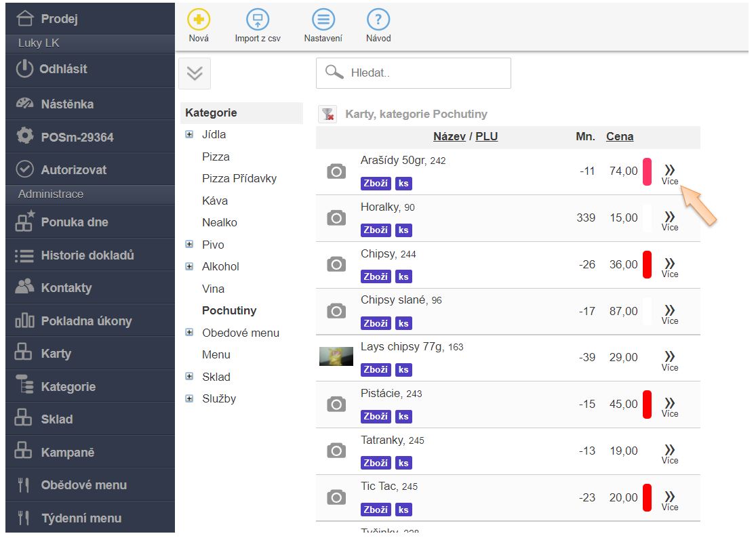Open Import z csv tool
Screen dimensions: 756x538
[x=258, y=20]
